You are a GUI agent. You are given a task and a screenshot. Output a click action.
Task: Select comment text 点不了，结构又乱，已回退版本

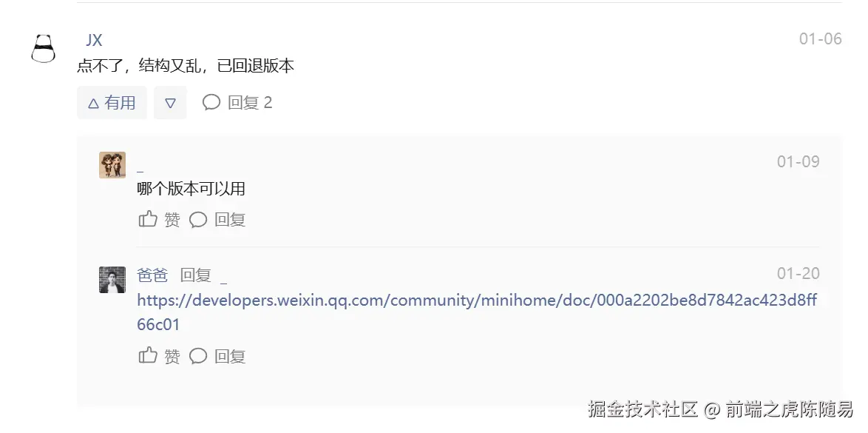point(186,66)
